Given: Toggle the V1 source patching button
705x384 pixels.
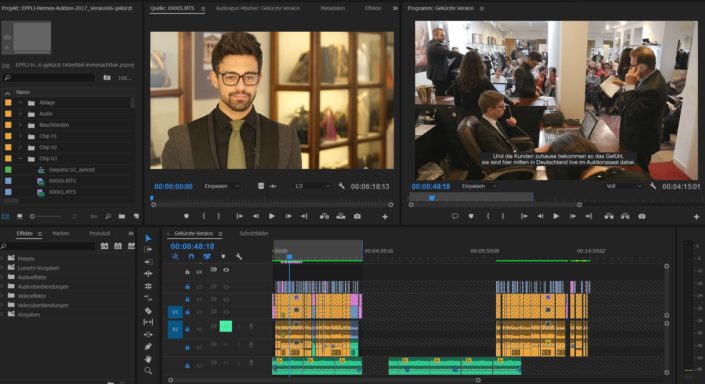Looking at the screenshot, I should pos(175,312).
